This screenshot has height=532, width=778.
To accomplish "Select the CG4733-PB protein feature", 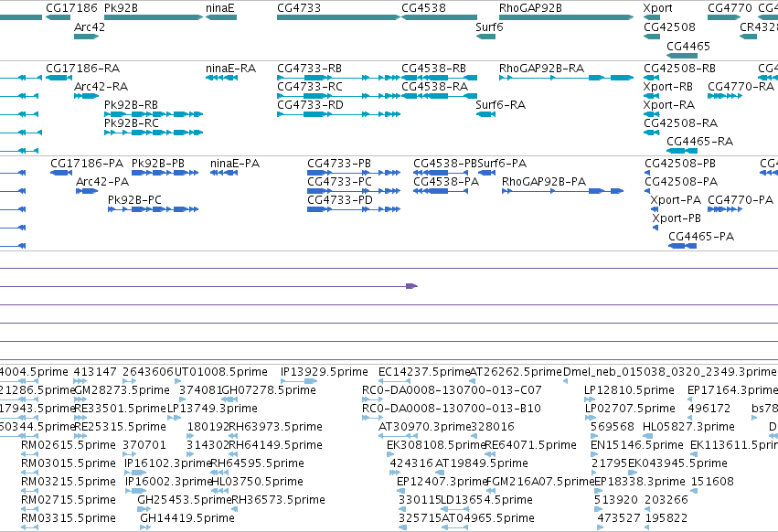I will pos(354,172).
